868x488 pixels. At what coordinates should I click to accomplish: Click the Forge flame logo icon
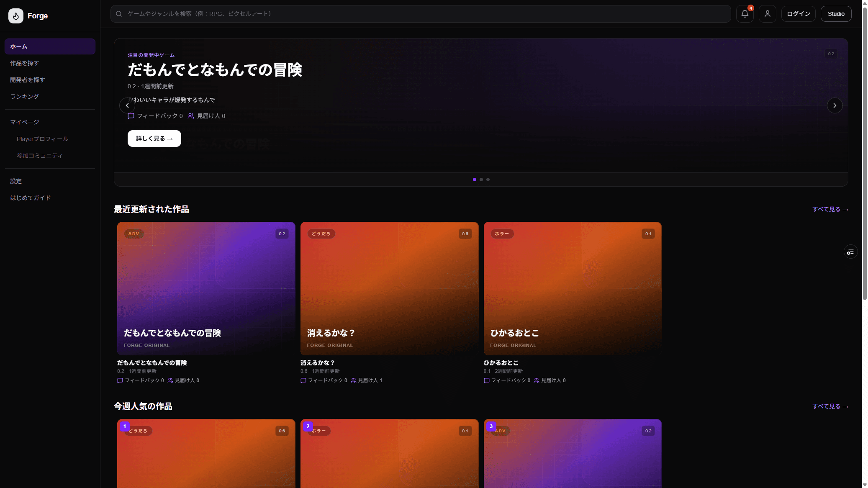16,16
